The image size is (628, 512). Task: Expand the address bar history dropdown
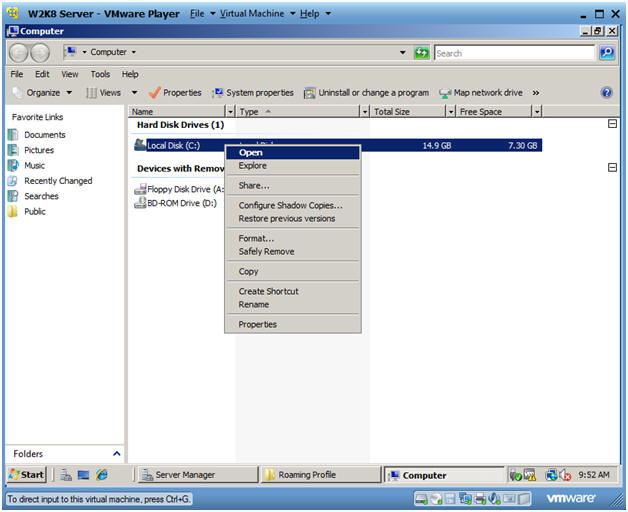[403, 52]
